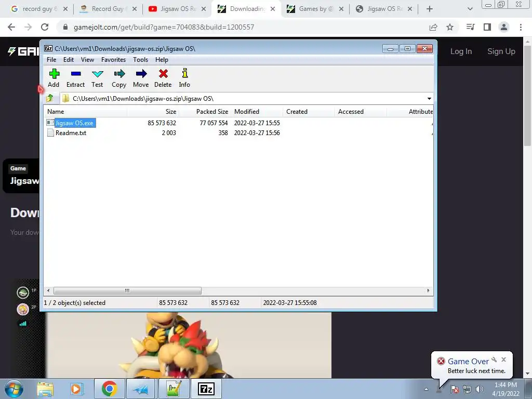Toggle the Chrome side panel icon

tap(487, 27)
